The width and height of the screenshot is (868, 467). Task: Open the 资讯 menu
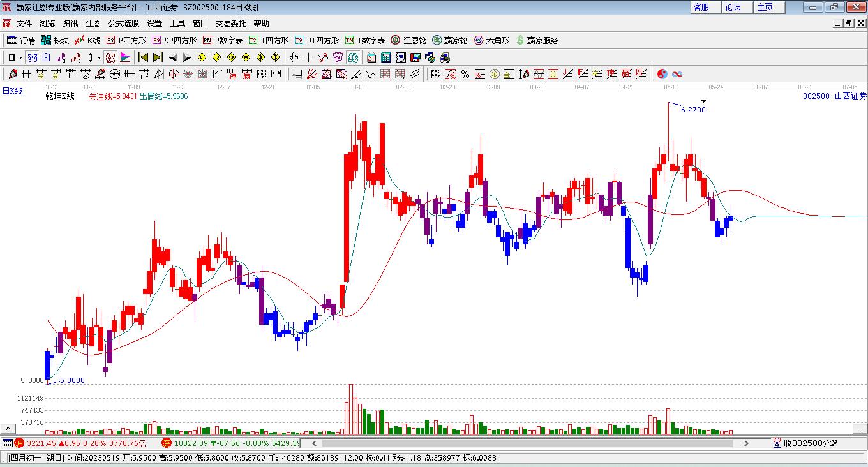[x=70, y=24]
